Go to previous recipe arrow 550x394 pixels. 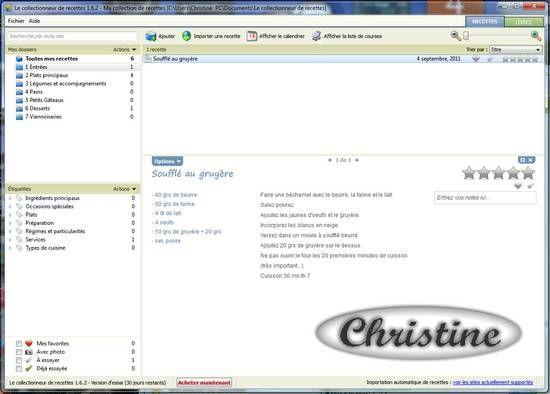click(329, 160)
